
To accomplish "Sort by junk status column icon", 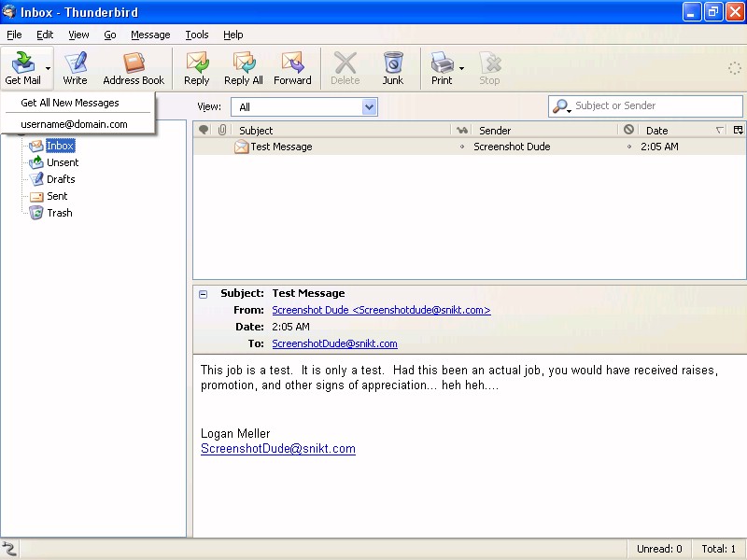I will tap(628, 130).
